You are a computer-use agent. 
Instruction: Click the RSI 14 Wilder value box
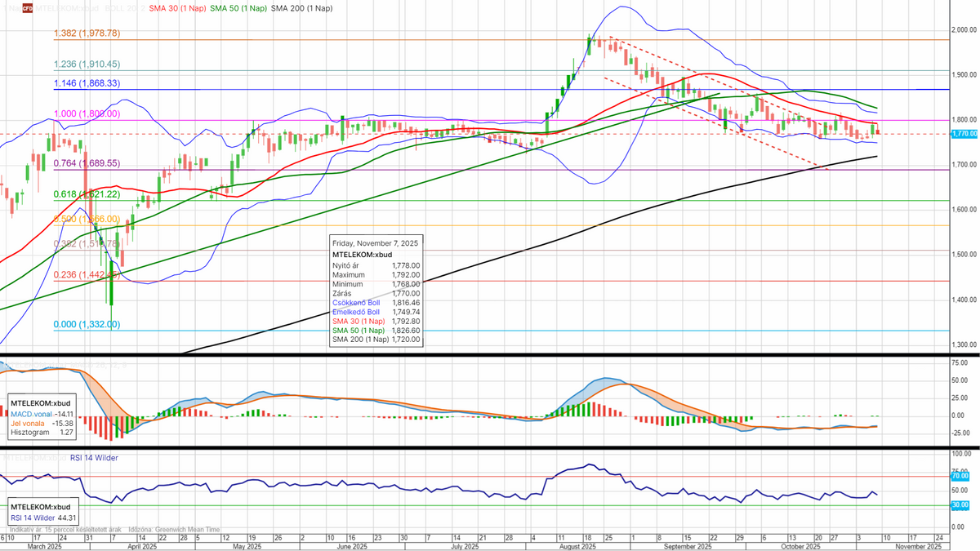tap(45, 512)
